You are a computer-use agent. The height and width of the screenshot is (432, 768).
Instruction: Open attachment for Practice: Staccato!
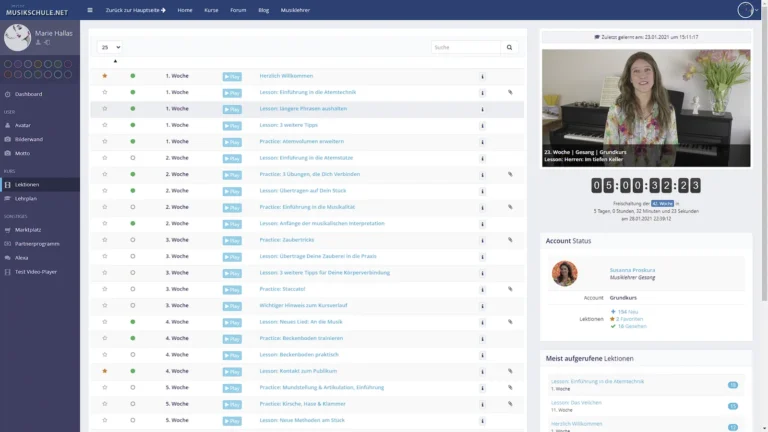tap(510, 289)
